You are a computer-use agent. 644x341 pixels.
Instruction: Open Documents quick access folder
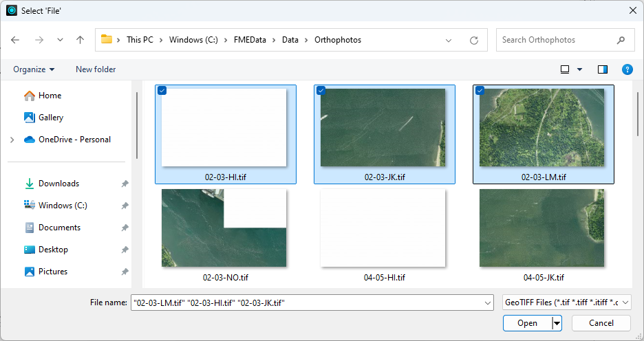(59, 228)
